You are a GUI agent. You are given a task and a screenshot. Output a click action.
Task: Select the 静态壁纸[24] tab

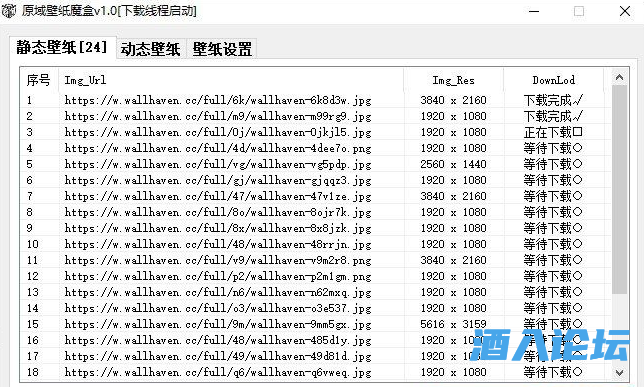click(x=62, y=47)
